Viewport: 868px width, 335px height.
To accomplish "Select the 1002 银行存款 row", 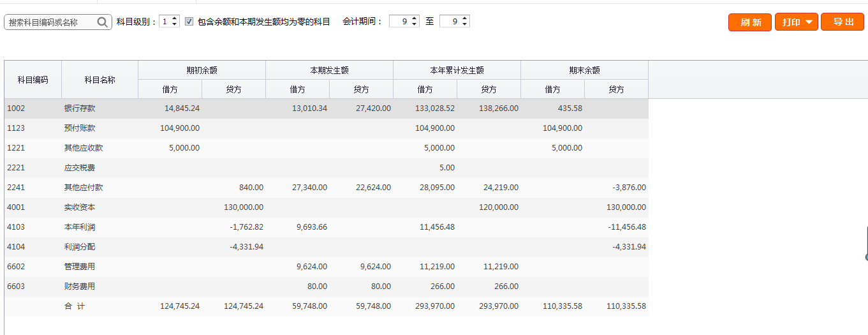I will pos(80,108).
